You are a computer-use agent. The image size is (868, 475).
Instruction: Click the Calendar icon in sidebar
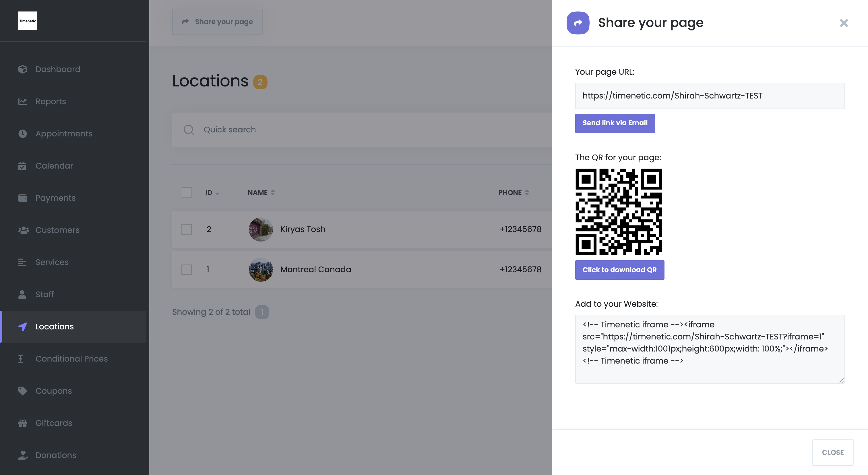coord(22,166)
